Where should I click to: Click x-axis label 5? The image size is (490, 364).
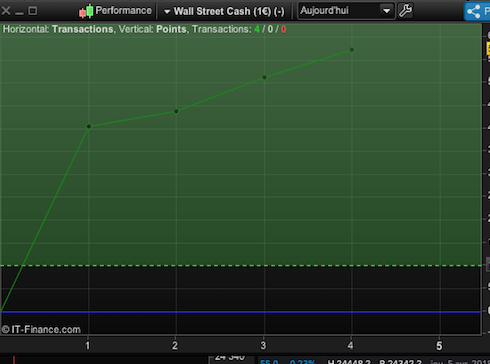point(439,346)
